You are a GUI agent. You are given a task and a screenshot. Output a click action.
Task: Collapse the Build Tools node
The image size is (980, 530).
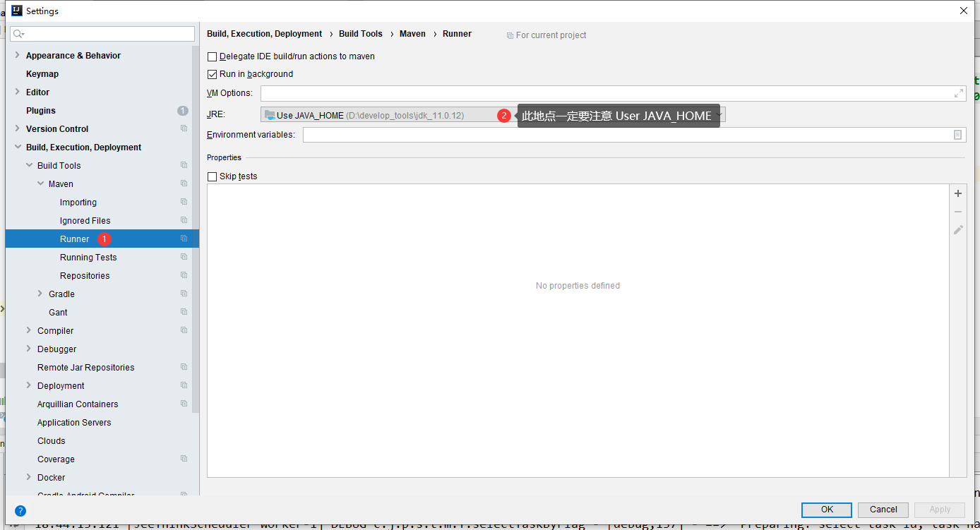click(29, 165)
